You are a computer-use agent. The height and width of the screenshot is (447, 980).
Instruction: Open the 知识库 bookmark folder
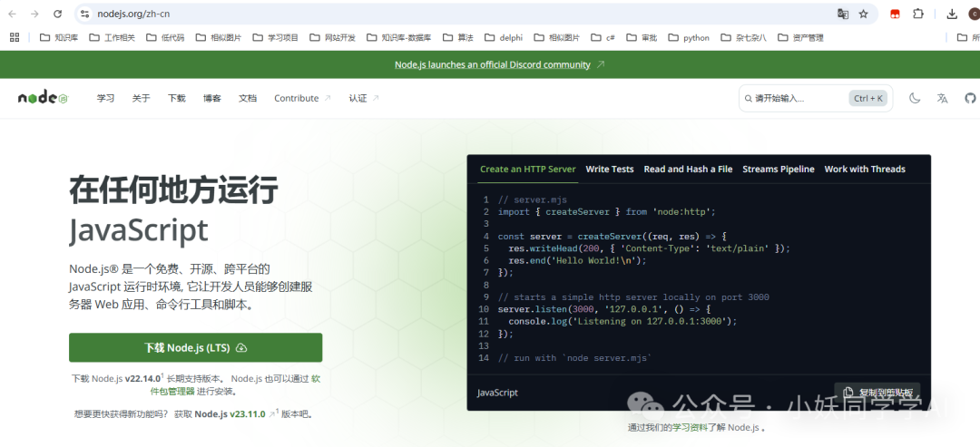pos(59,37)
